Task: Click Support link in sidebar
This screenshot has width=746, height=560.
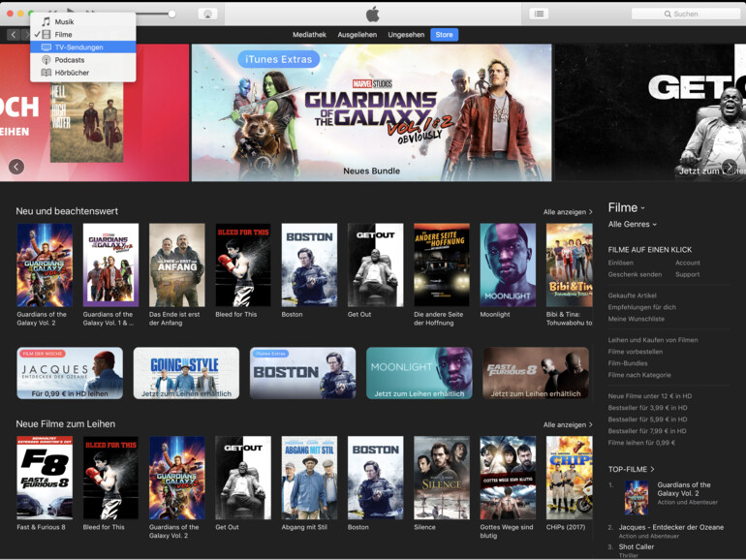Action: pyautogui.click(x=688, y=274)
